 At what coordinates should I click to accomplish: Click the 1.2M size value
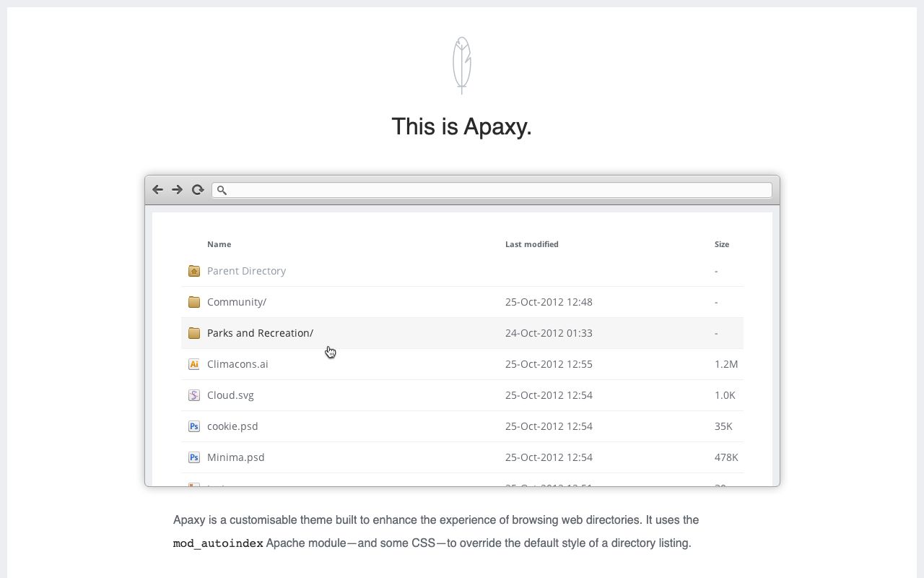pos(726,364)
